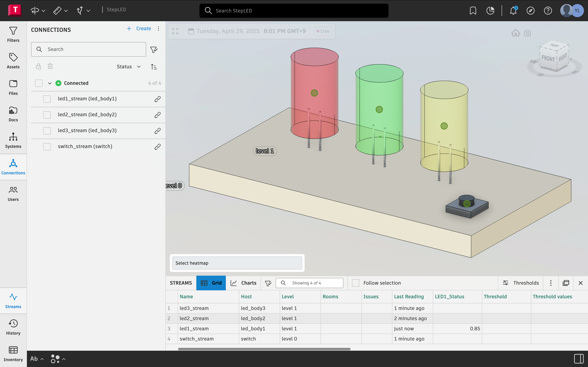Open the Filters sidebar panel
This screenshot has width=588, height=367.
coord(13,34)
